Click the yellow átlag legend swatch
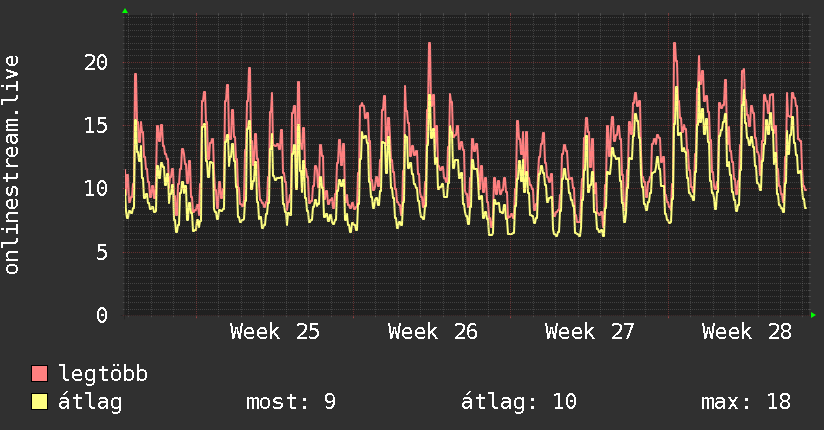This screenshot has width=824, height=430. point(39,402)
